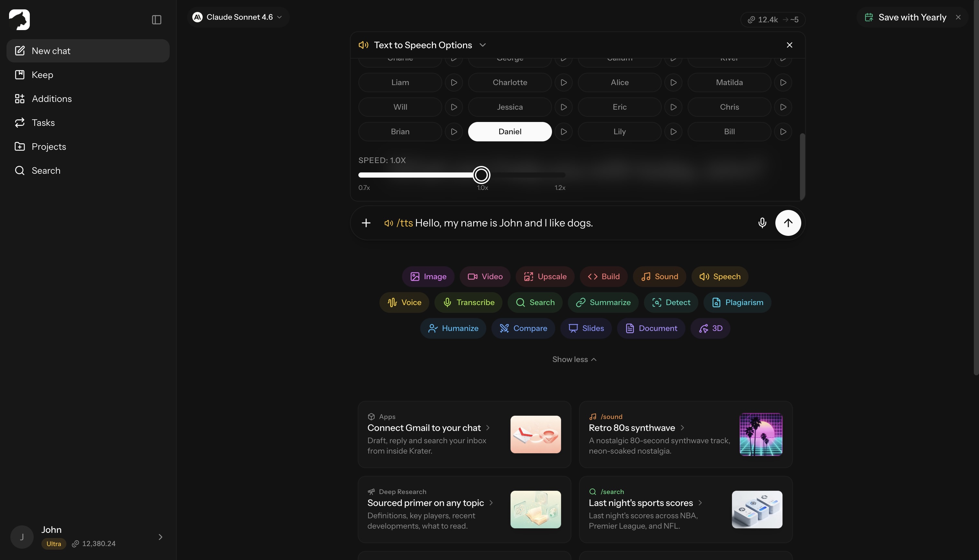Open the Claude Sonnet 4.6 model dropdown
The image size is (979, 560).
coord(238,17)
